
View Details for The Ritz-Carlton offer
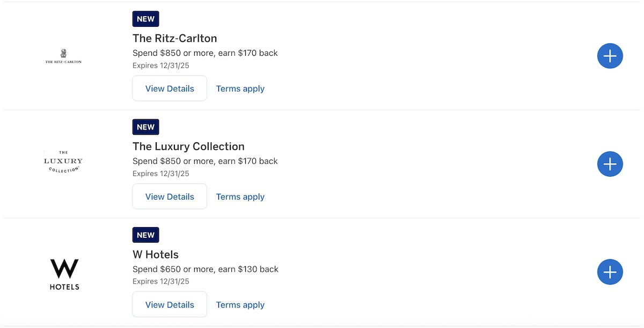(170, 89)
